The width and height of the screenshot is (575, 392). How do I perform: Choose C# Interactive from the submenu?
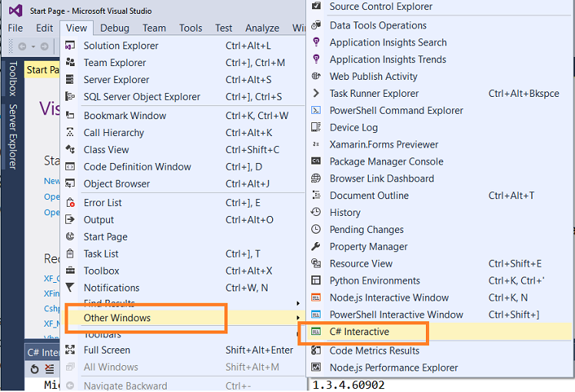(440, 331)
